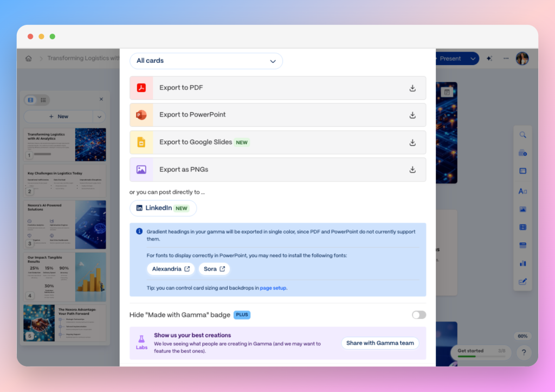This screenshot has width=555, height=392.
Task: Select card 4 Our Impact thumbnail
Action: (65, 277)
